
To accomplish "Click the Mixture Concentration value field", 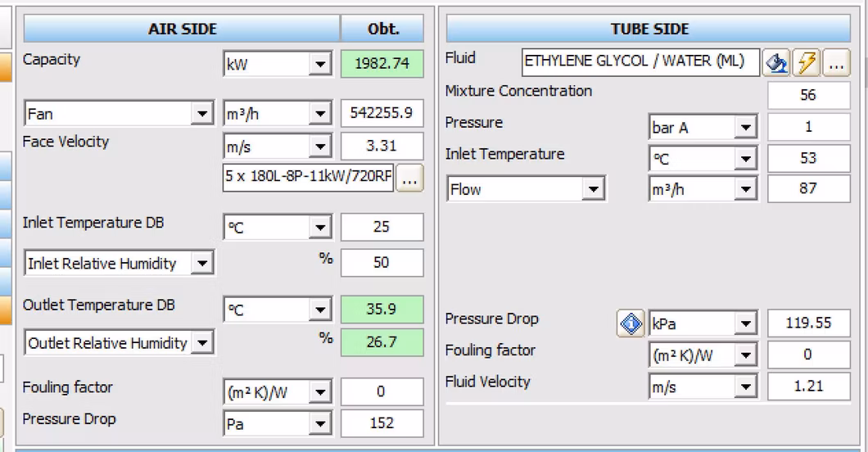I will click(x=808, y=95).
